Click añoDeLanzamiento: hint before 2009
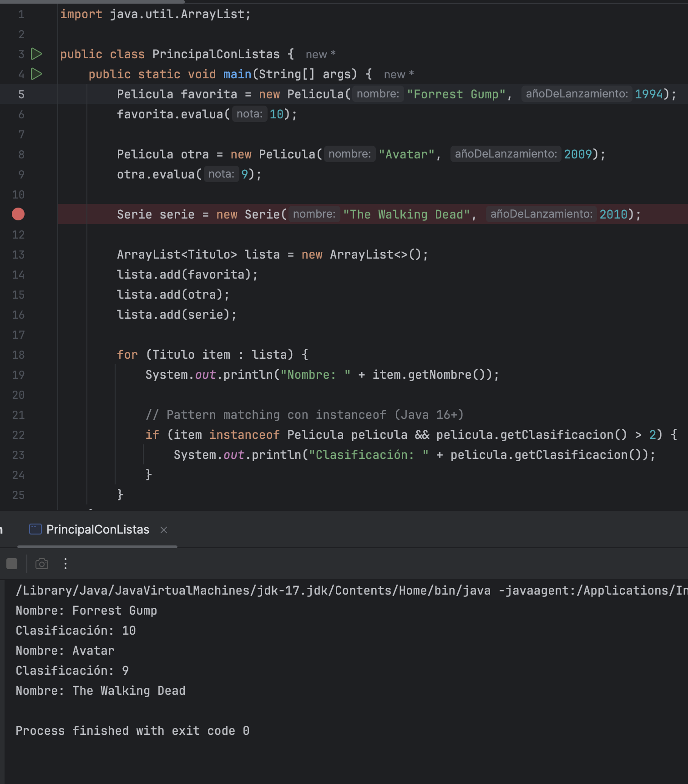This screenshot has width=688, height=784. (506, 154)
